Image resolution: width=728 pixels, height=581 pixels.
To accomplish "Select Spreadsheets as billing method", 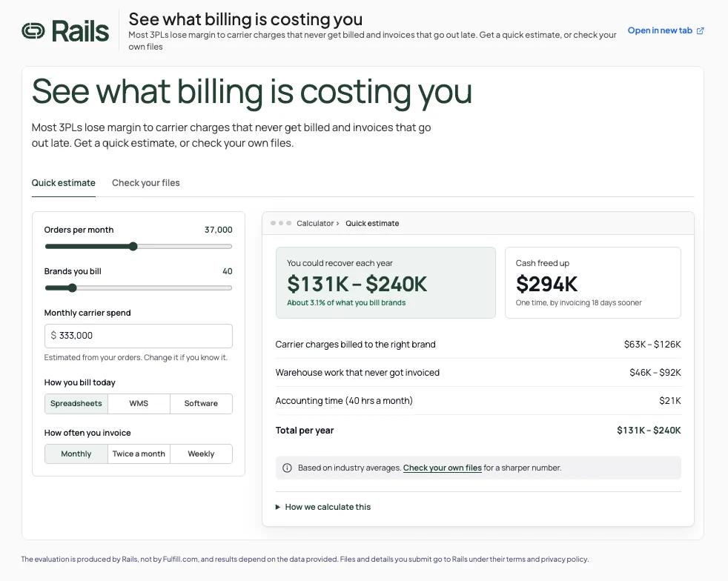I will (x=76, y=404).
